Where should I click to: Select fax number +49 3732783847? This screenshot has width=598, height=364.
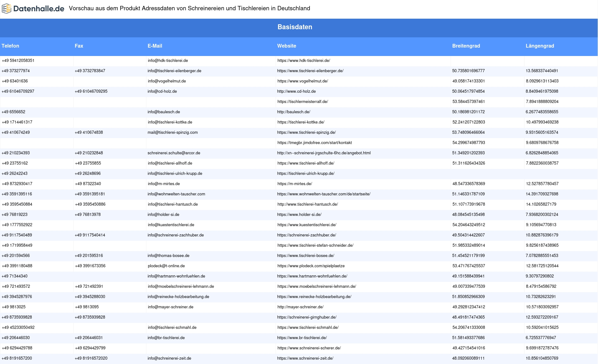point(90,71)
